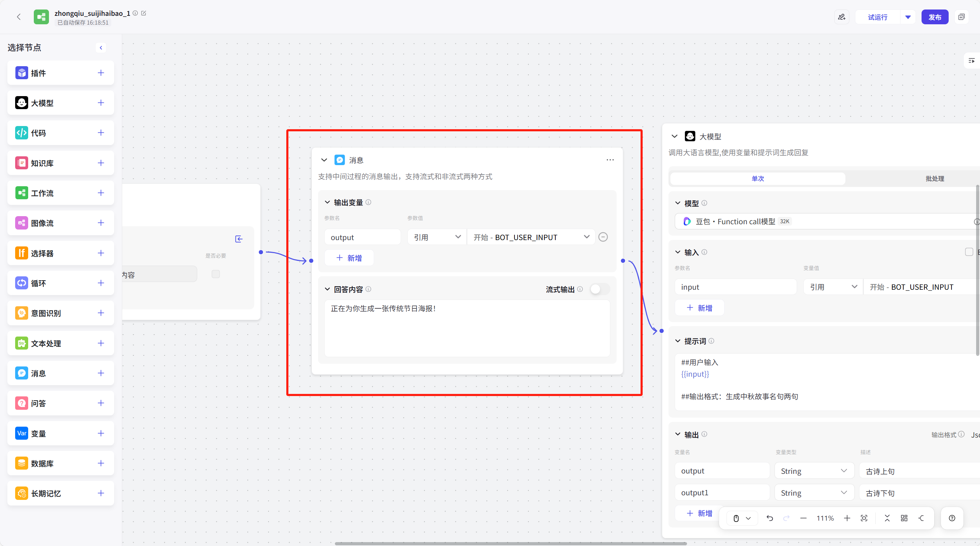Open the 试运行 dropdown arrow
The image size is (980, 546).
pyautogui.click(x=908, y=17)
